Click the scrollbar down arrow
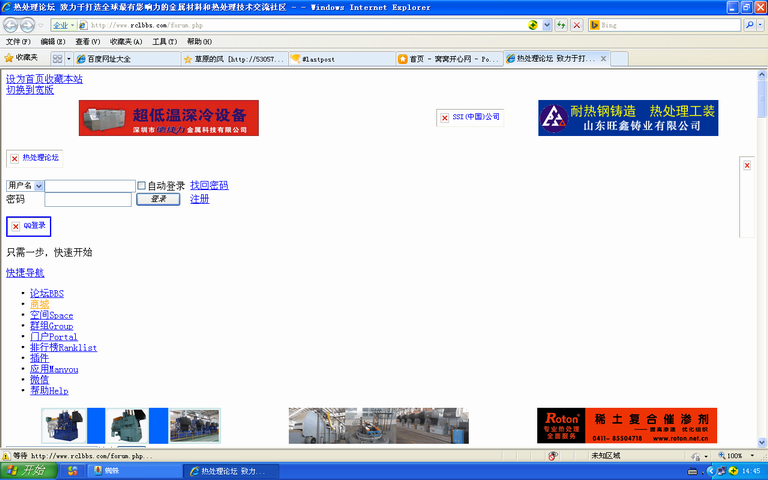 (x=762, y=442)
